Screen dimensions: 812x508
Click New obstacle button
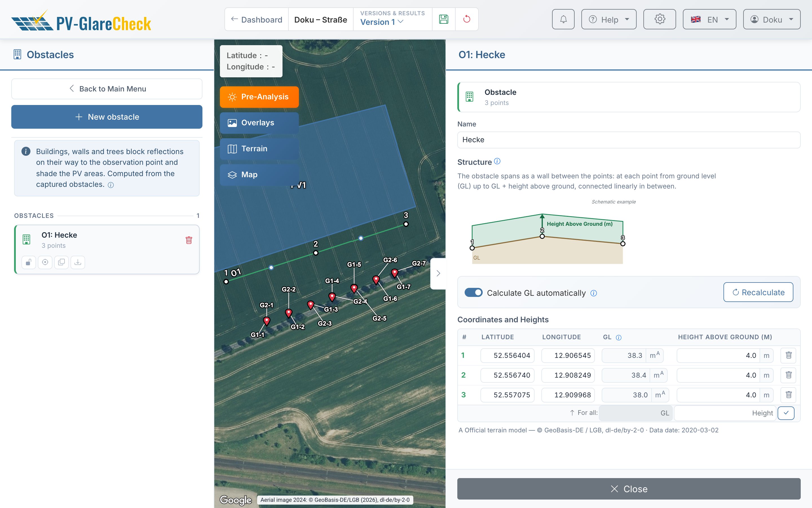tap(107, 117)
